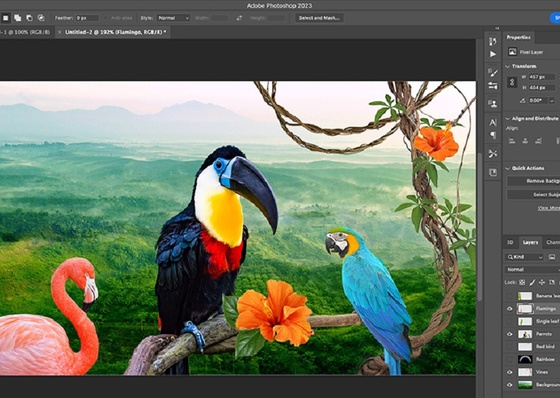560x398 pixels.
Task: Open the crossed tools panel icon
Action: pyautogui.click(x=493, y=154)
